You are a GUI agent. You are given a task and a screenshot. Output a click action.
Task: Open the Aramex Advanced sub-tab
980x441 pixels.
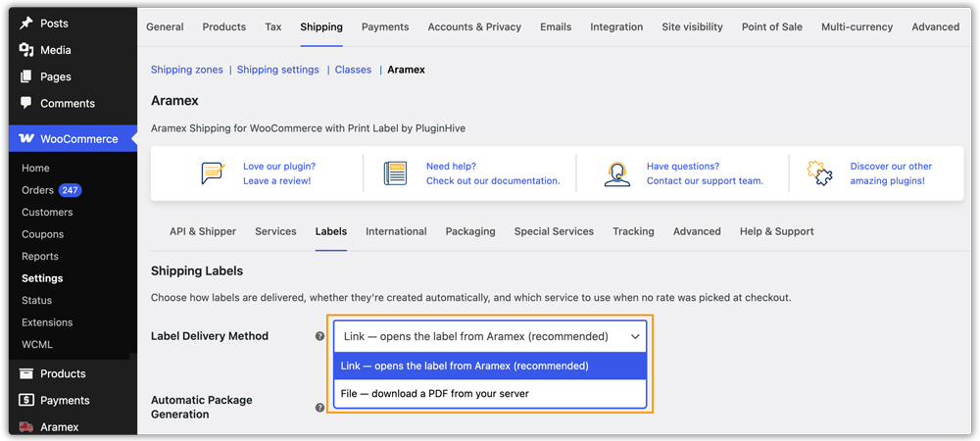pos(697,231)
